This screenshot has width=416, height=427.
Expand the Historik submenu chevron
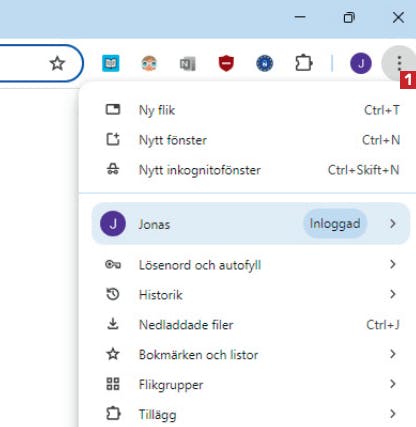[x=393, y=294]
